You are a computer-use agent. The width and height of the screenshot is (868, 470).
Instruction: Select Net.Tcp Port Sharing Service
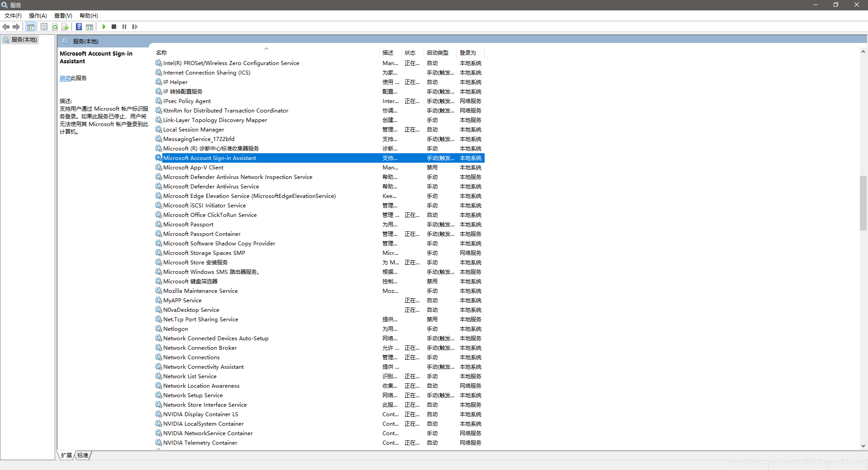[x=319, y=320]
